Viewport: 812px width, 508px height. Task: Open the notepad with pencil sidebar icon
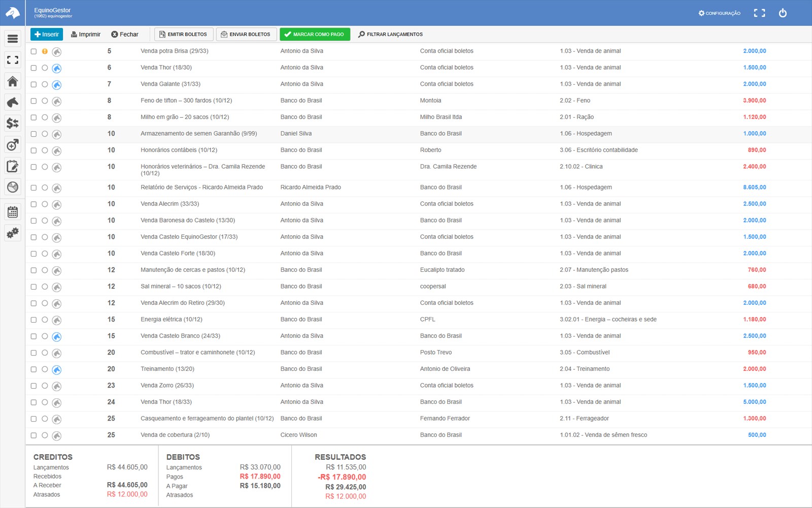(13, 166)
